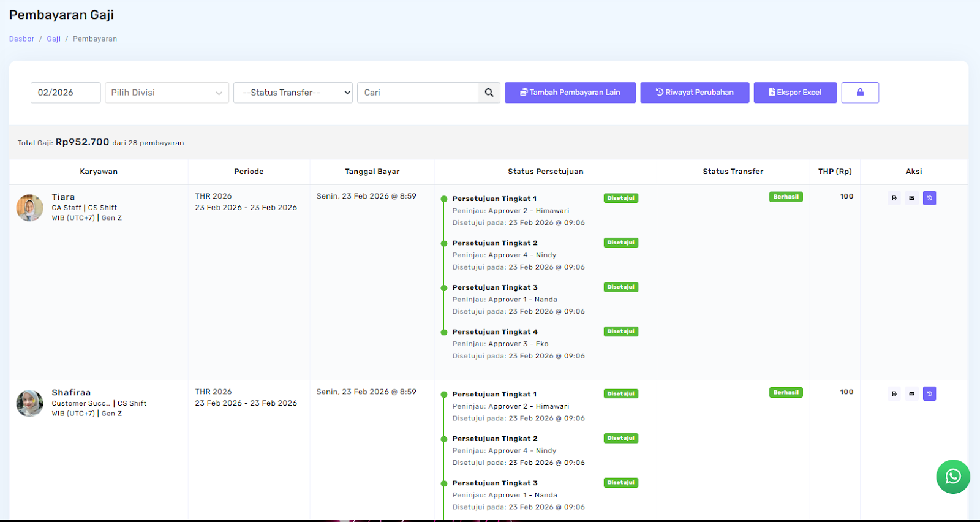Navigate to Gaji in the breadcrumb
This screenshot has width=980, height=522.
pos(54,39)
